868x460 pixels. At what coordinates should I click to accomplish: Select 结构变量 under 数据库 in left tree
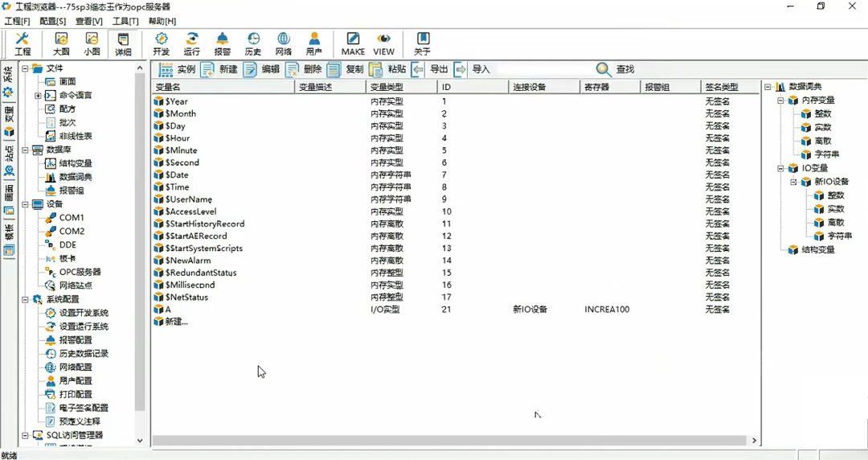pyautogui.click(x=76, y=163)
